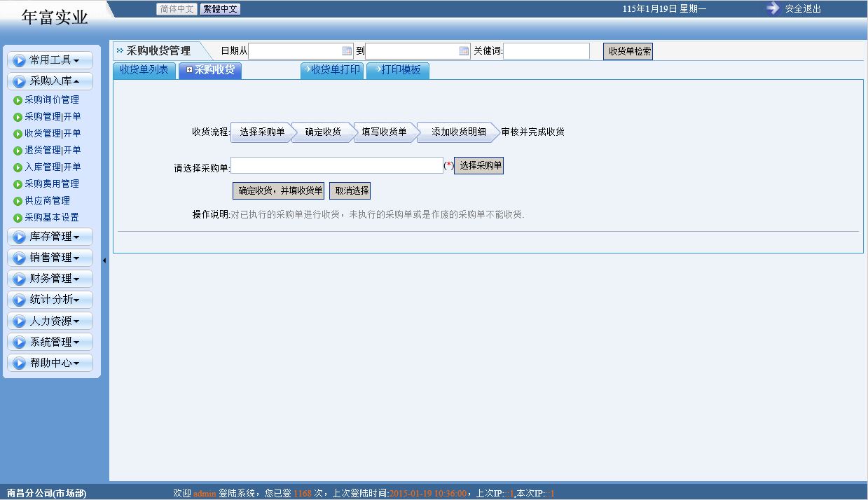Image resolution: width=868 pixels, height=500 pixels.
Task: Click the 收货单检索 search button
Action: point(628,51)
